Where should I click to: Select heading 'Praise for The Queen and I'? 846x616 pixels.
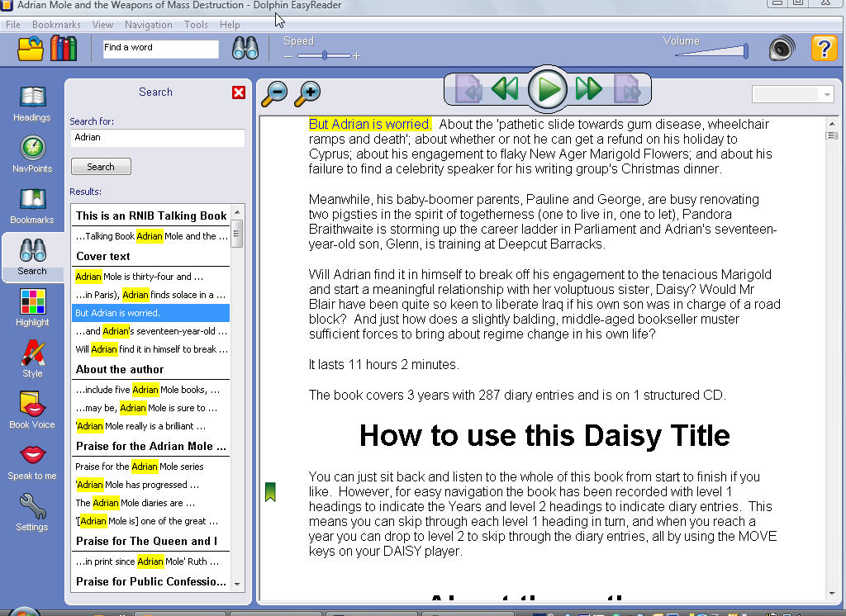151,541
